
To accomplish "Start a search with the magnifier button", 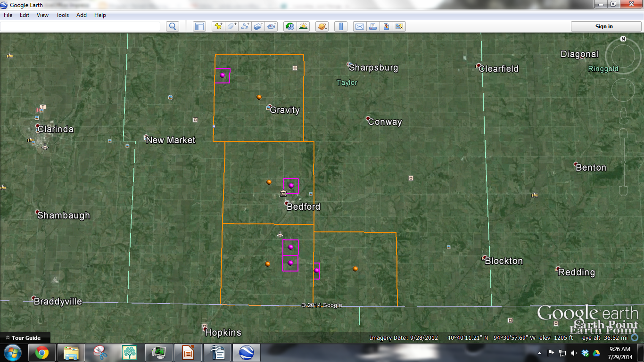I will coord(172,26).
